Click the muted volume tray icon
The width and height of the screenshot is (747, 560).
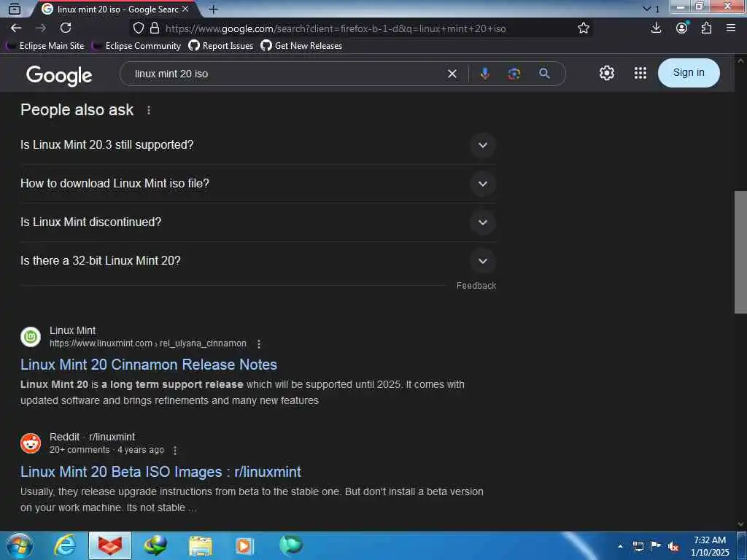[x=673, y=547]
